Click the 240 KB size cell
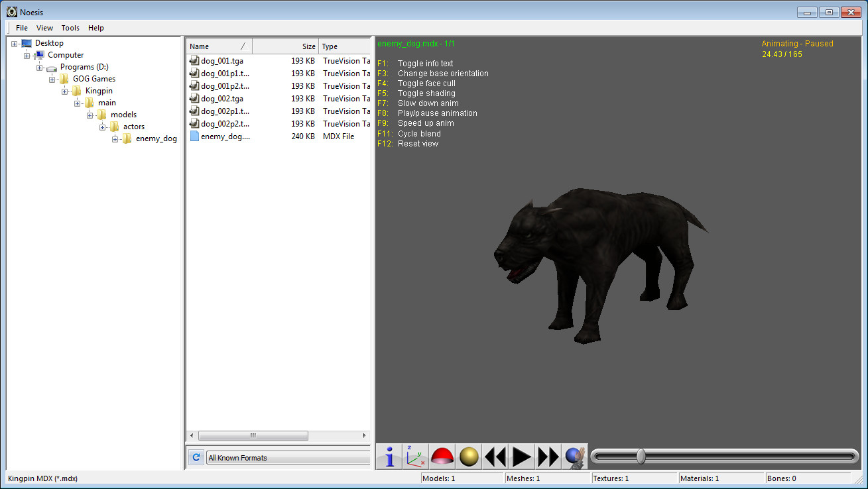This screenshot has width=868, height=489. click(303, 136)
